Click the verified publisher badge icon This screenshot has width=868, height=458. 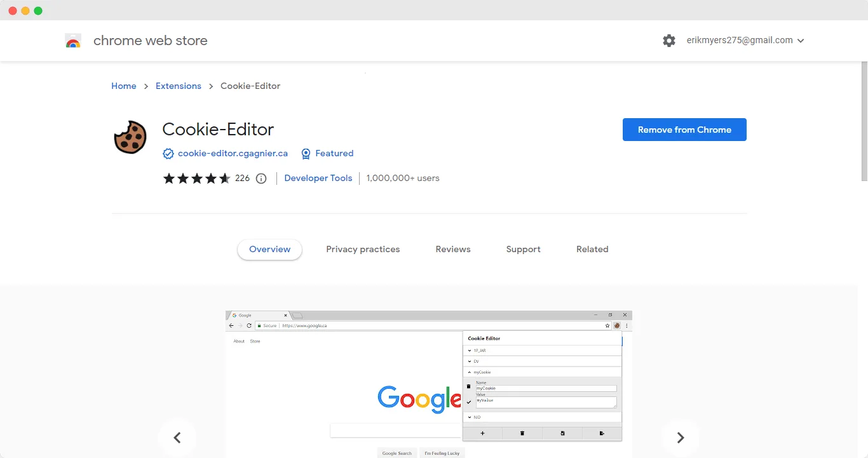tap(168, 154)
